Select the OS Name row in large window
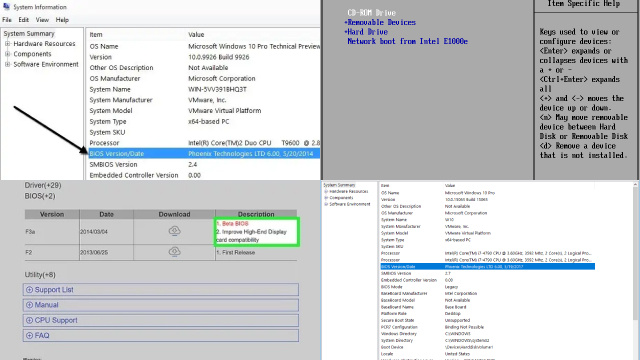Image resolution: width=640 pixels, height=360 pixels. [x=204, y=47]
